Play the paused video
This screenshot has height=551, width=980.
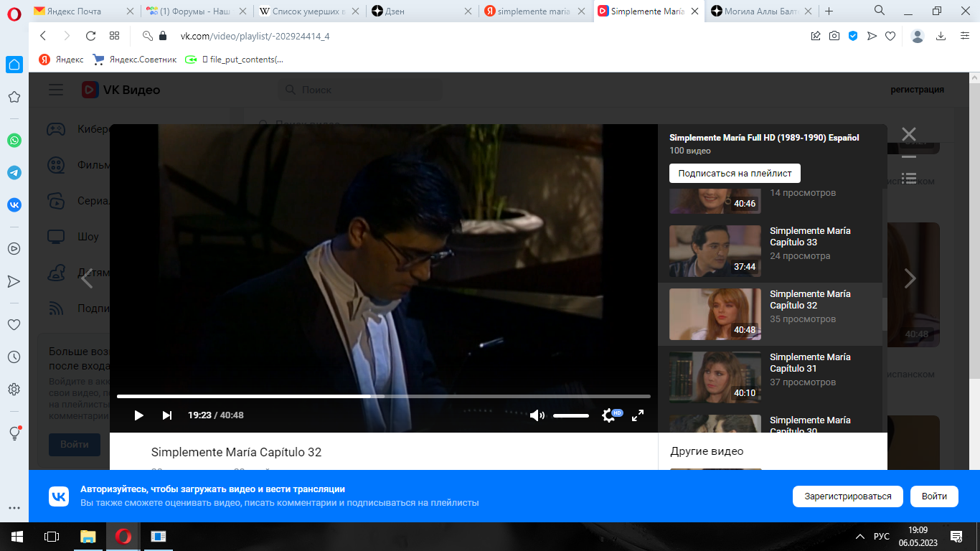click(x=138, y=415)
